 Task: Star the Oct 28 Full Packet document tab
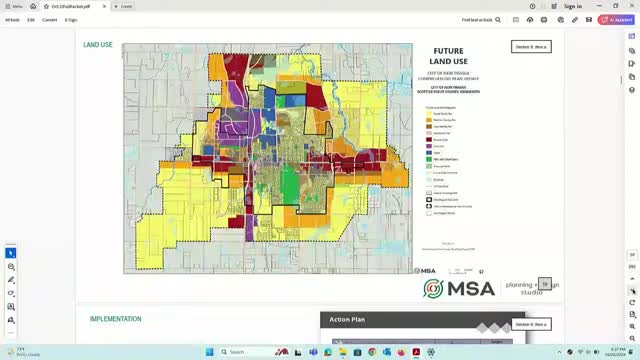tap(47, 7)
